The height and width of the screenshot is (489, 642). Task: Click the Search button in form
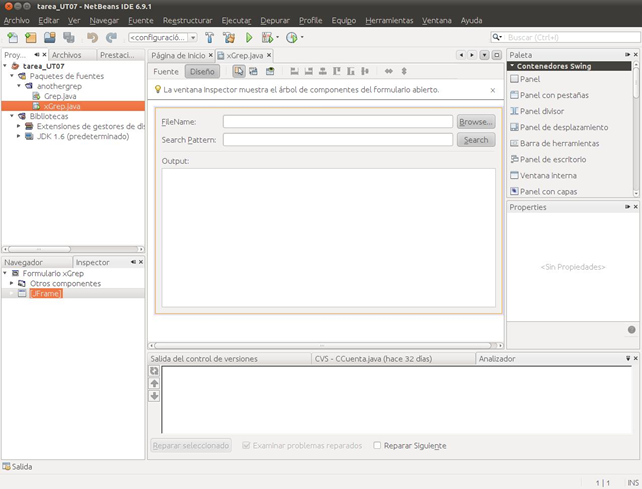point(476,140)
